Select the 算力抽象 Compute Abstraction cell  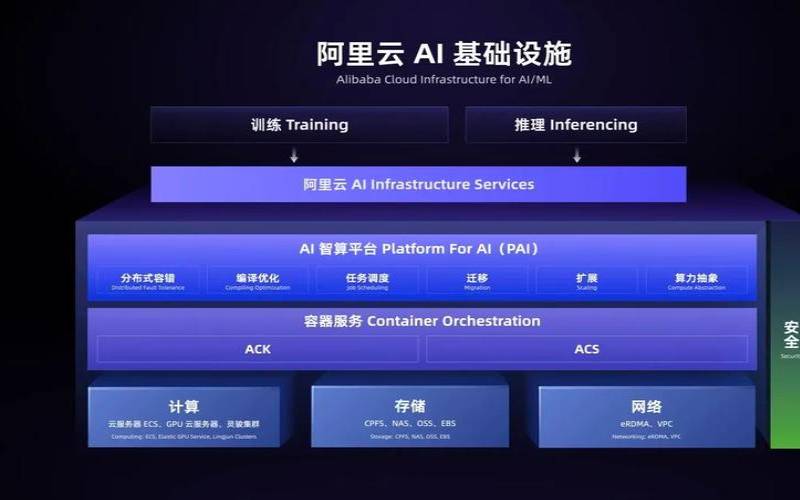coord(696,281)
